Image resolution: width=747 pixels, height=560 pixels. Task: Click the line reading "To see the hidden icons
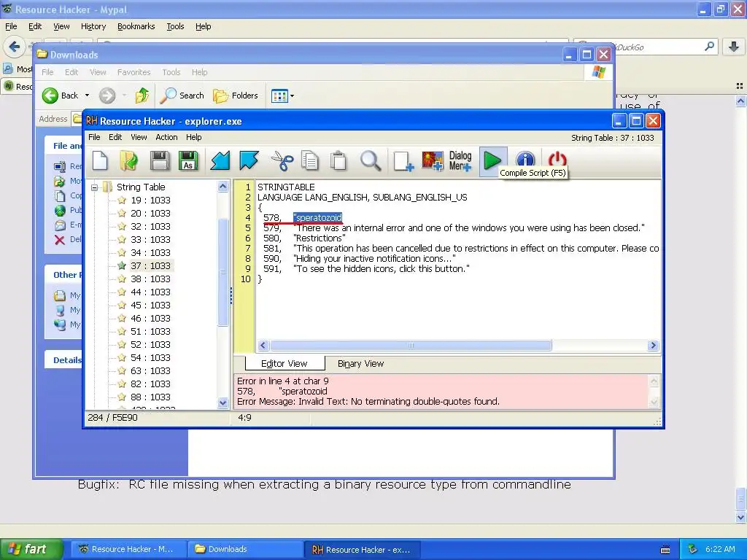[382, 268]
